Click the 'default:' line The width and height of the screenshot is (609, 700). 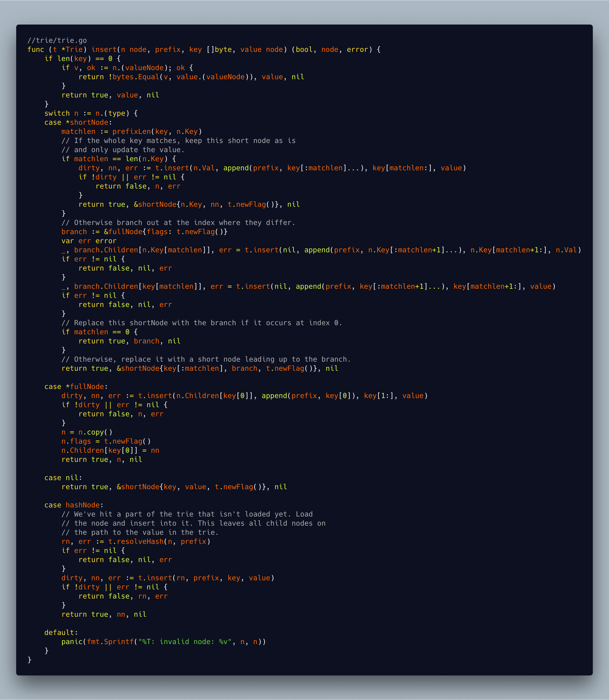pyautogui.click(x=61, y=633)
